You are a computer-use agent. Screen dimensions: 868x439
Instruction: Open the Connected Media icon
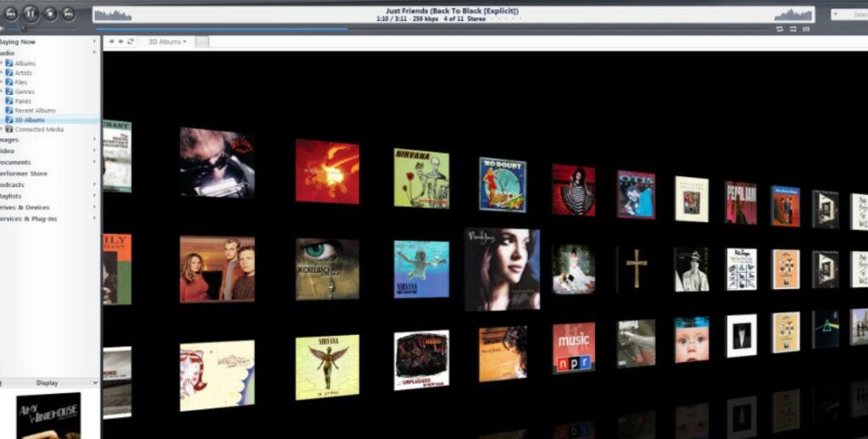[8, 129]
